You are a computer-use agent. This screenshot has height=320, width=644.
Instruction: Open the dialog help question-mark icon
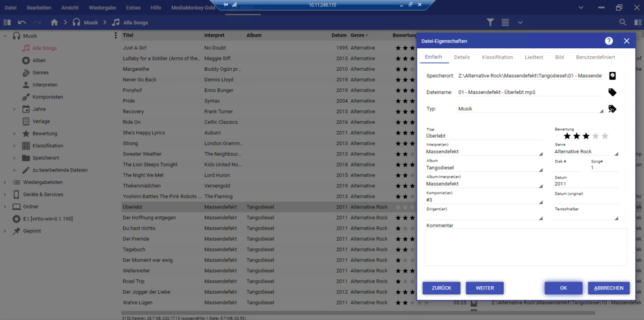tap(609, 41)
